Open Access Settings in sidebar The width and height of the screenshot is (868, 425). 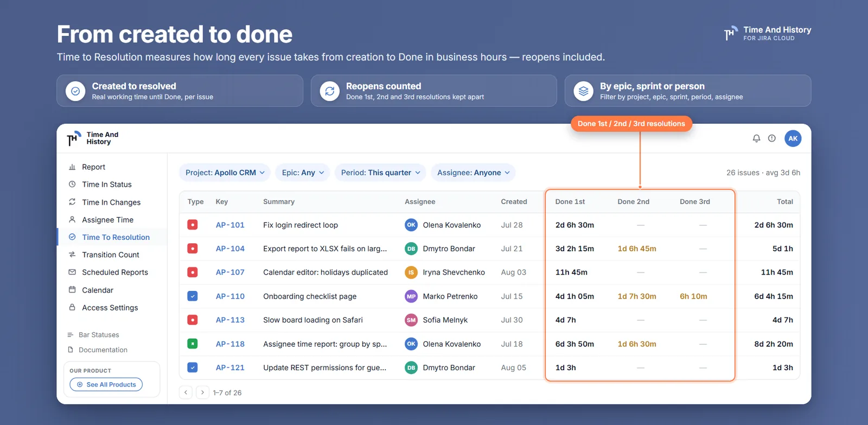[x=112, y=307]
